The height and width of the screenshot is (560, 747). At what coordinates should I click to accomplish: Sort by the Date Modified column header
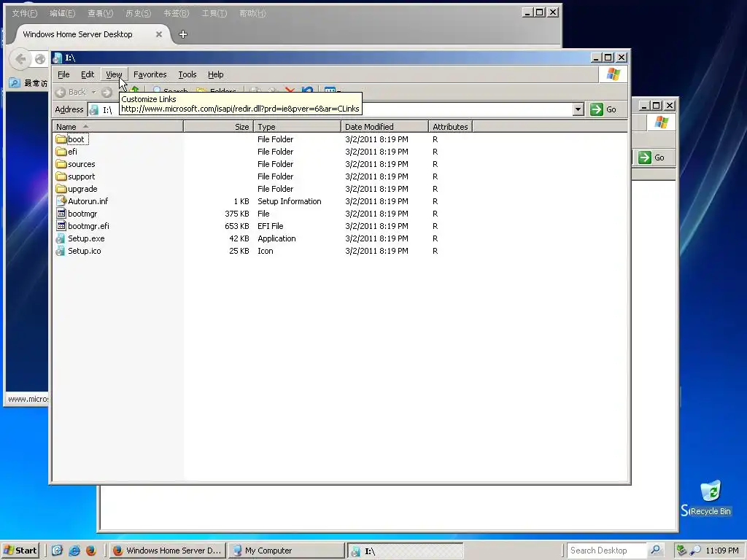(384, 127)
